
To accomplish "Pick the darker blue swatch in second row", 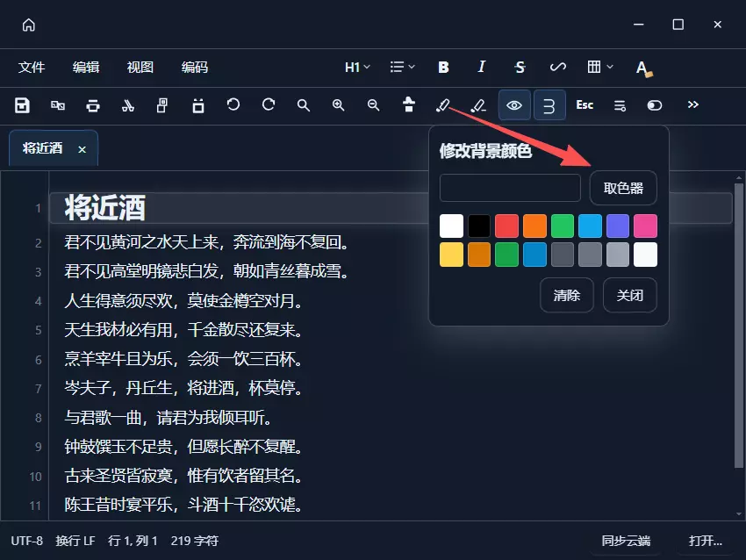I will 534,255.
